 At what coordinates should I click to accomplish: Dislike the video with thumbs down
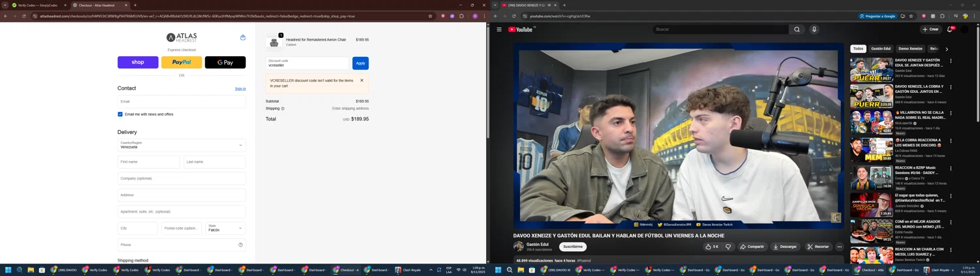(x=728, y=247)
